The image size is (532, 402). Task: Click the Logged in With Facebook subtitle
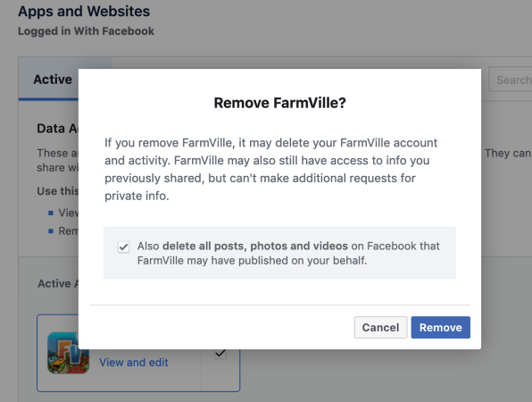(86, 31)
